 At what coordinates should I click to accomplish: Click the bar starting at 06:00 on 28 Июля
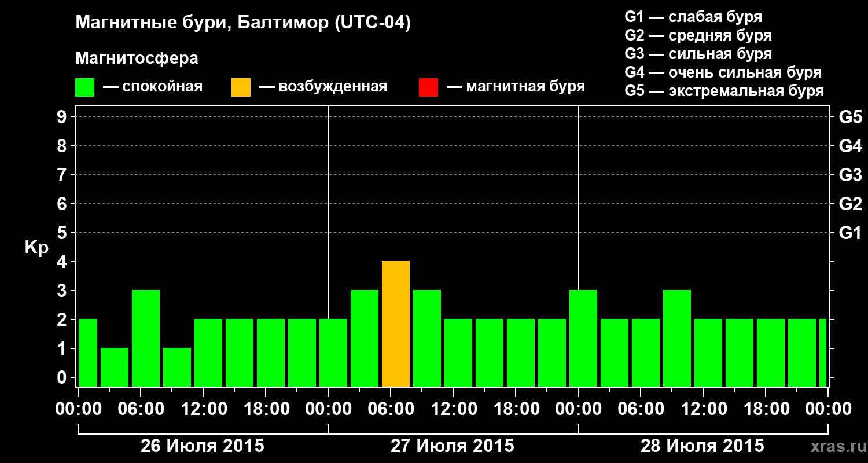[x=646, y=353]
